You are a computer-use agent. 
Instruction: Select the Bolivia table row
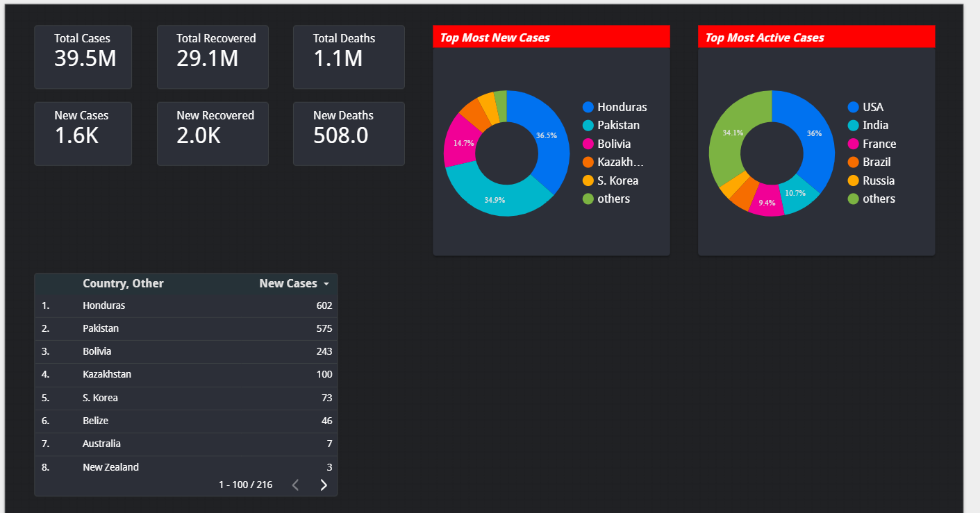[x=186, y=351]
